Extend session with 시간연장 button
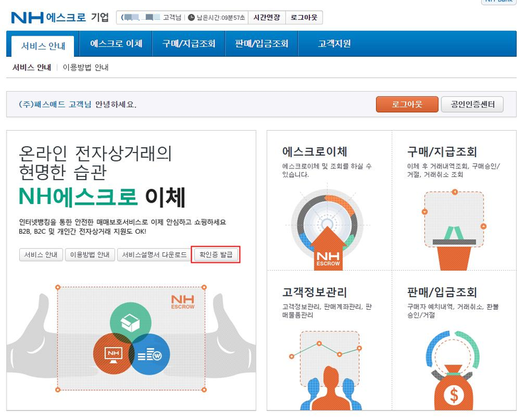Viewport: 526px width, 420px height. click(267, 18)
